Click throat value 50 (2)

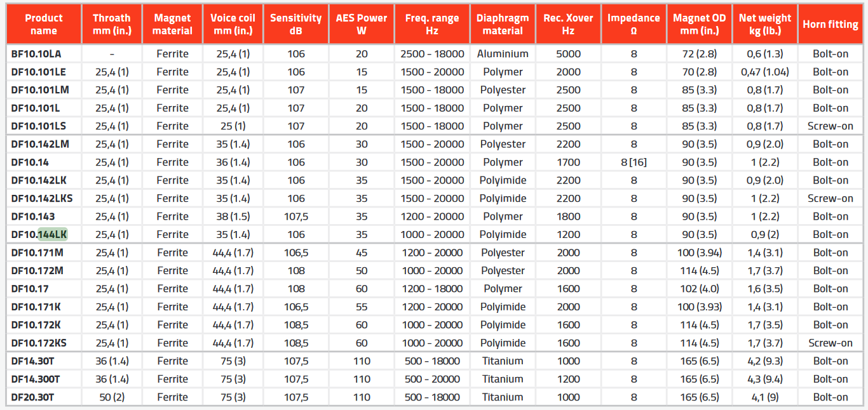click(112, 397)
